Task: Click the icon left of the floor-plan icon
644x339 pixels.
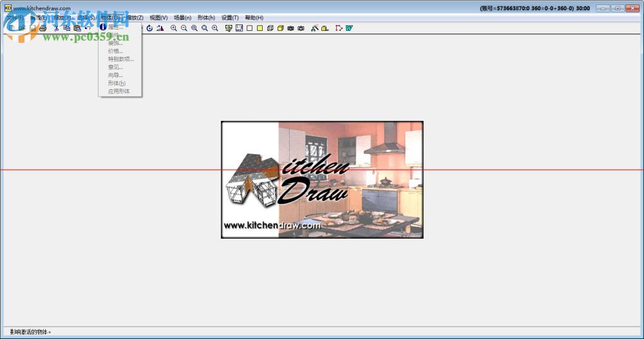Action: pos(229,28)
